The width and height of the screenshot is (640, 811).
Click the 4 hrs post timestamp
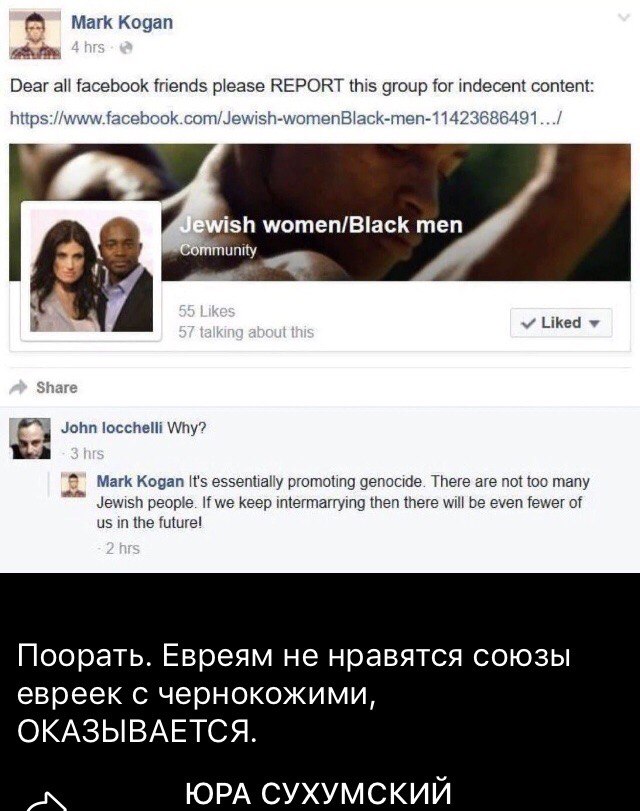pos(87,48)
